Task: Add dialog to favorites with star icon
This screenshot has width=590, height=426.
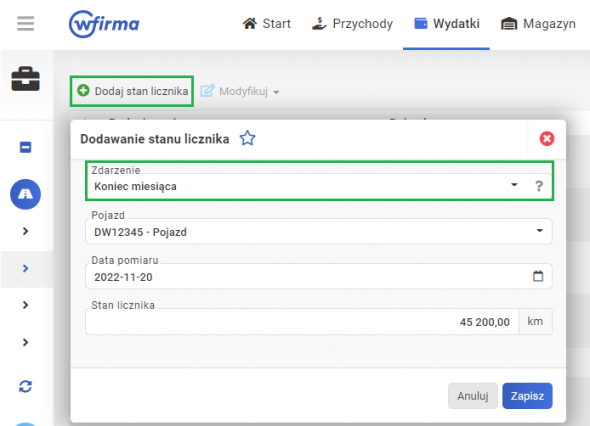Action: coord(248,138)
